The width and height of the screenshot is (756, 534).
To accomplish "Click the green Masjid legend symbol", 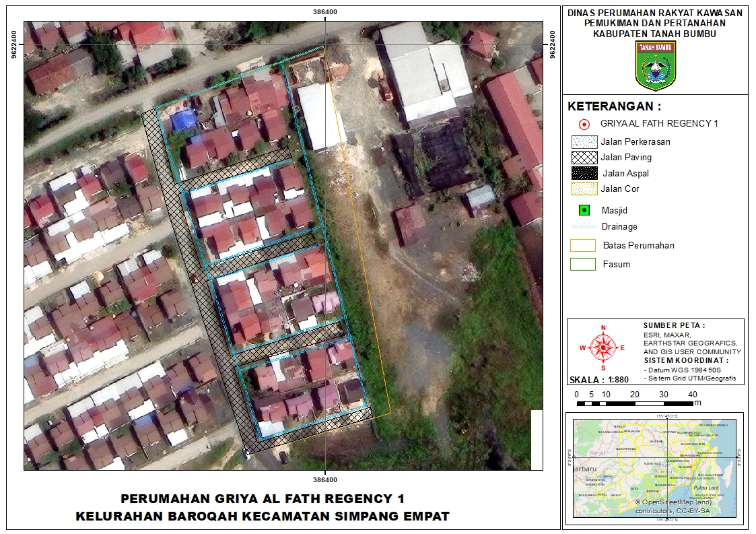I will 584,211.
